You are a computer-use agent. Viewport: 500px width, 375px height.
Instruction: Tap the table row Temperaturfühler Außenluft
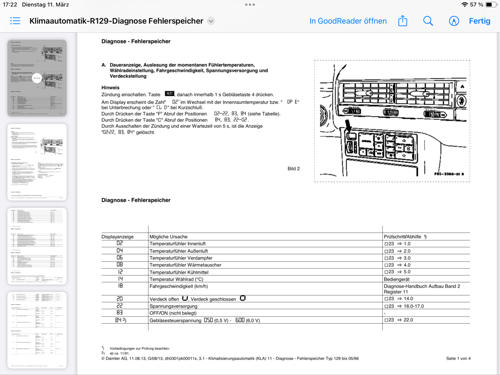click(x=286, y=251)
